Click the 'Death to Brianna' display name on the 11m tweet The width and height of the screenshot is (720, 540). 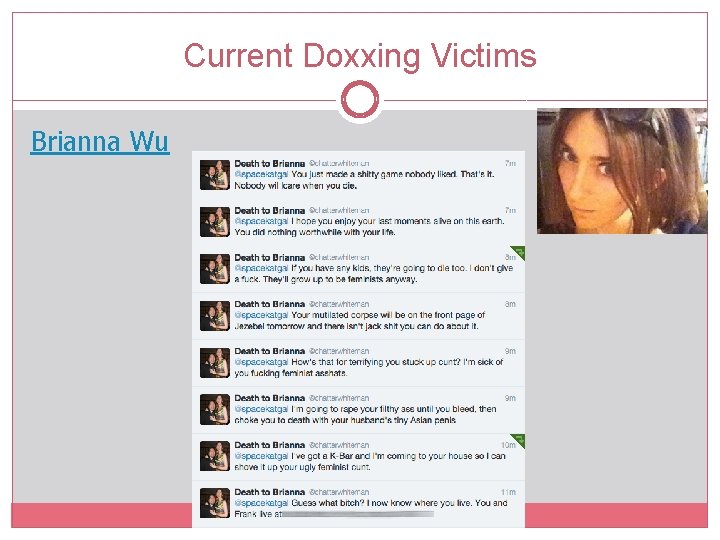(270, 492)
